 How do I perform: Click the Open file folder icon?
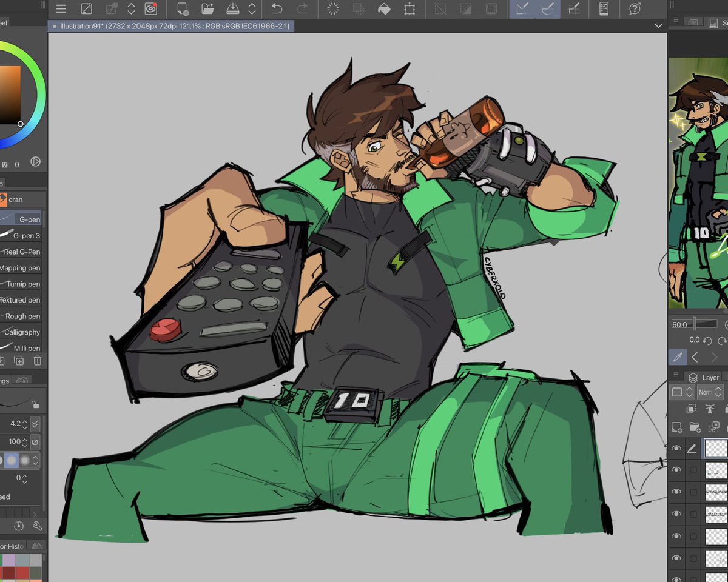coord(207,8)
